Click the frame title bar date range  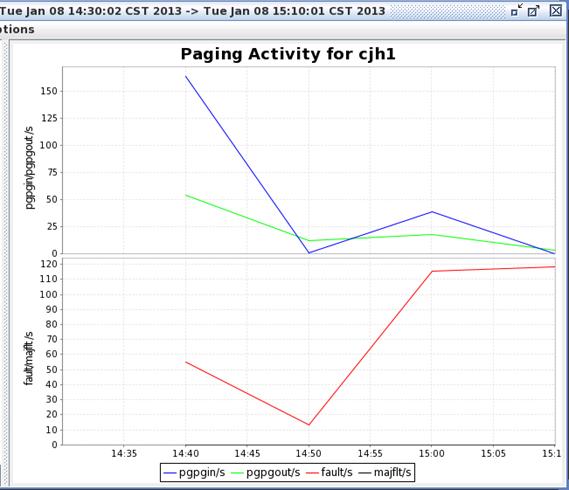pos(192,11)
